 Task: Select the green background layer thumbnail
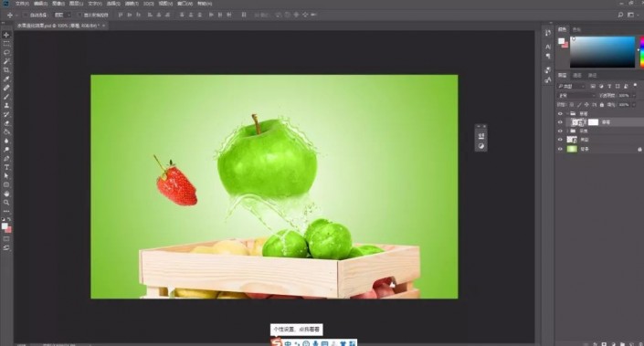(x=572, y=149)
